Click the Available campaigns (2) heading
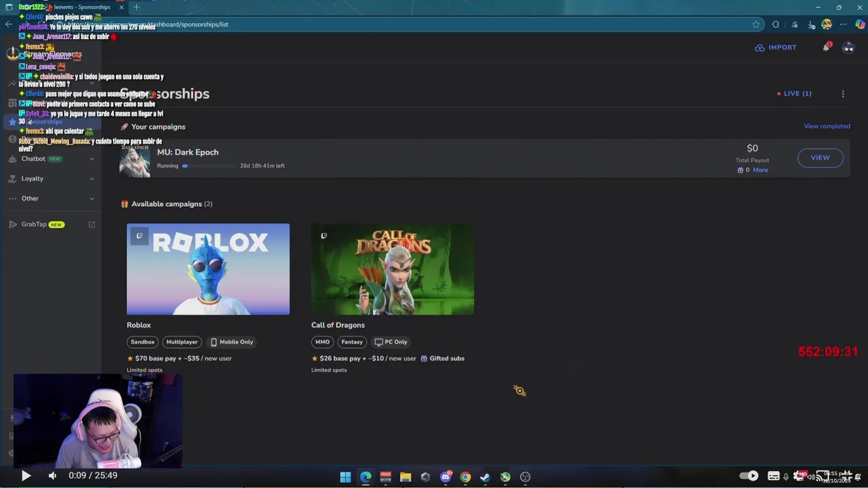The height and width of the screenshot is (488, 868). click(x=172, y=204)
